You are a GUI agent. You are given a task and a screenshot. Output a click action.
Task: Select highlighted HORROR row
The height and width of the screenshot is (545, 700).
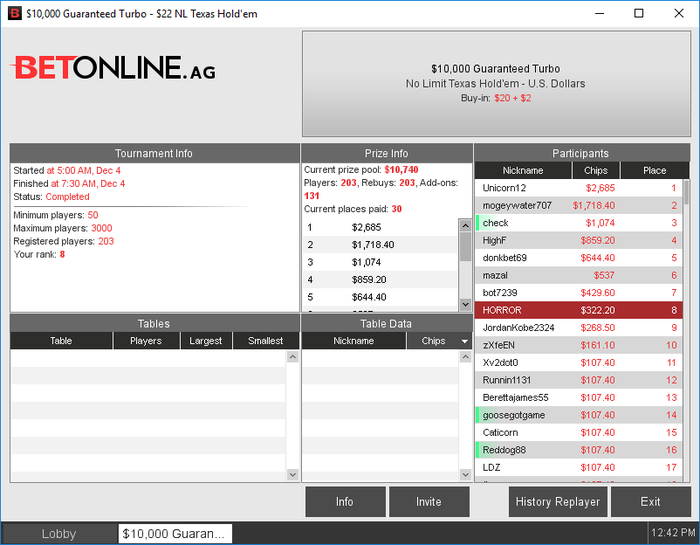(x=579, y=310)
